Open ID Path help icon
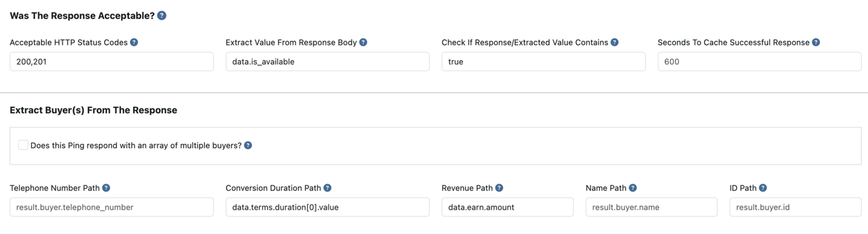The height and width of the screenshot is (234, 868). (763, 188)
